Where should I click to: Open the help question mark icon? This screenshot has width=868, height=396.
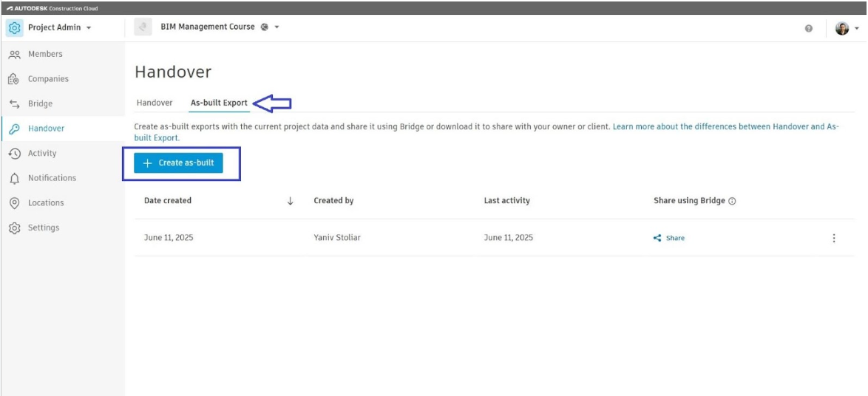tap(808, 28)
